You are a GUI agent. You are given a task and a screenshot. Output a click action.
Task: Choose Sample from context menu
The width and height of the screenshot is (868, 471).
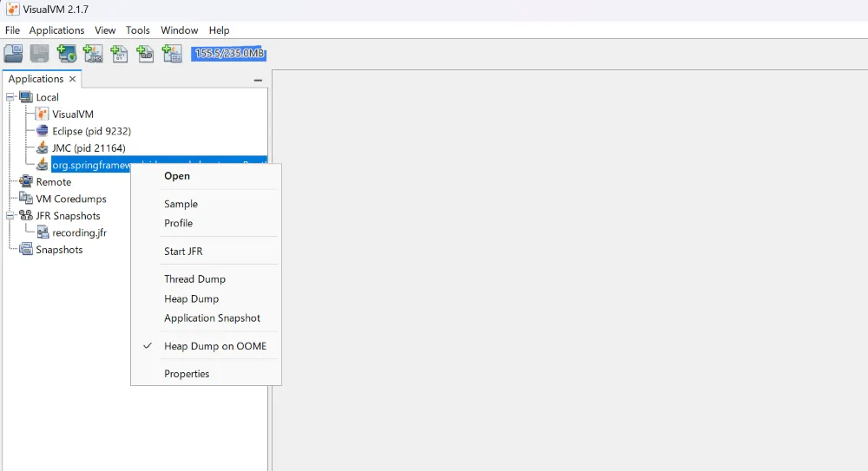pyautogui.click(x=206, y=204)
